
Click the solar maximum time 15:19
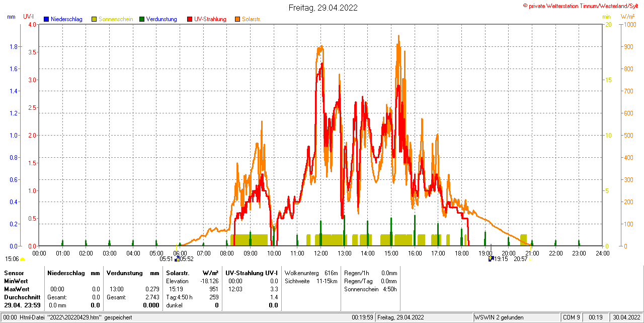[x=176, y=289]
